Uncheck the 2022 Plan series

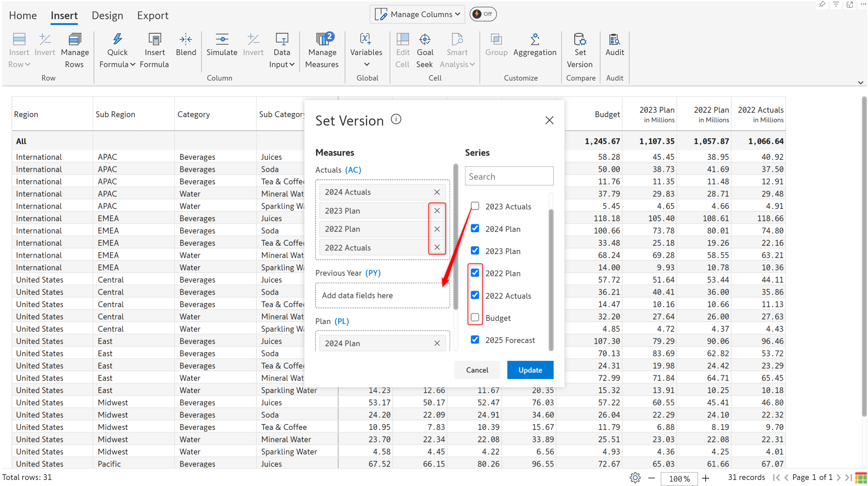tap(475, 273)
